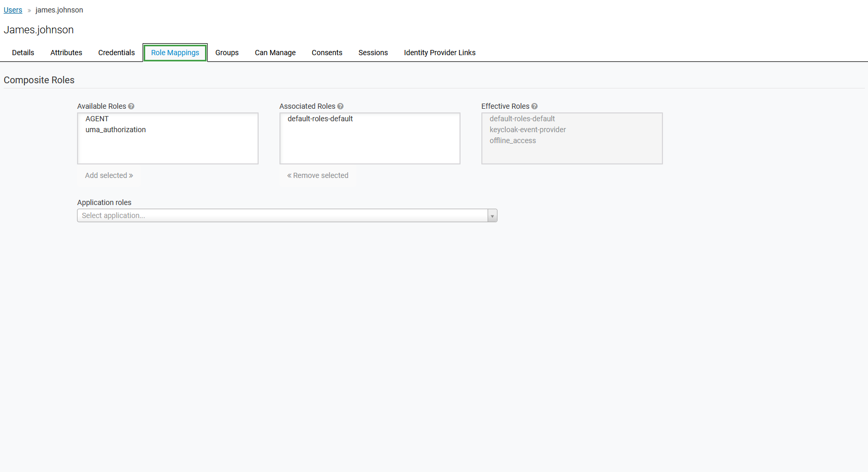Click help icon beside Associated Roles
Viewport: 868px width, 472px height.
pos(340,106)
